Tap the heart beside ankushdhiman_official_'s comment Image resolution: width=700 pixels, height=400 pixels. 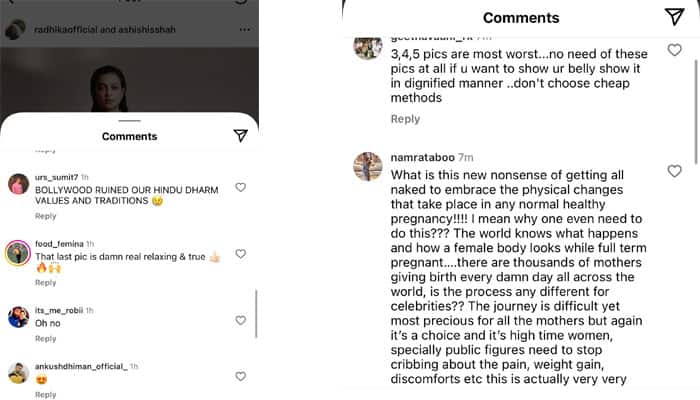click(x=240, y=377)
